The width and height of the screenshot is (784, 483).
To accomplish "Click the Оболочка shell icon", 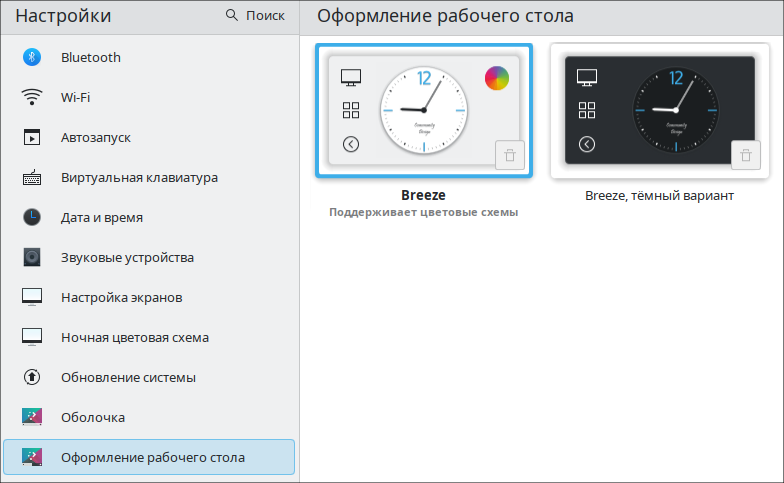I will [32, 417].
